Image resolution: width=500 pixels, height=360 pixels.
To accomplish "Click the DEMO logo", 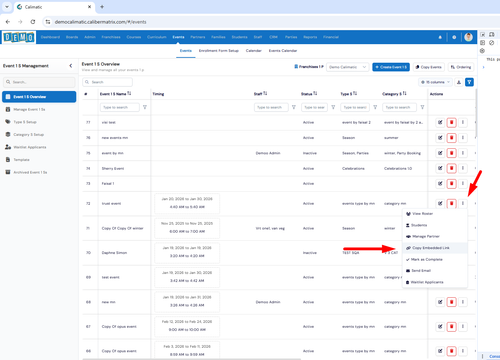I will pos(19,37).
